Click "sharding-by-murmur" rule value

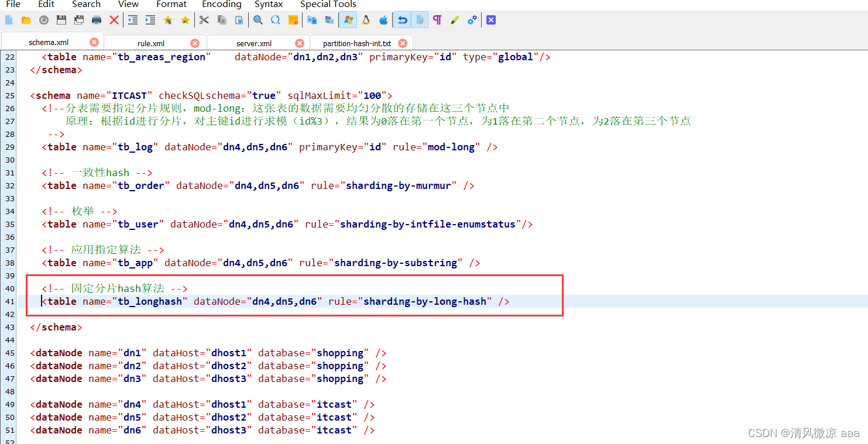pos(399,185)
